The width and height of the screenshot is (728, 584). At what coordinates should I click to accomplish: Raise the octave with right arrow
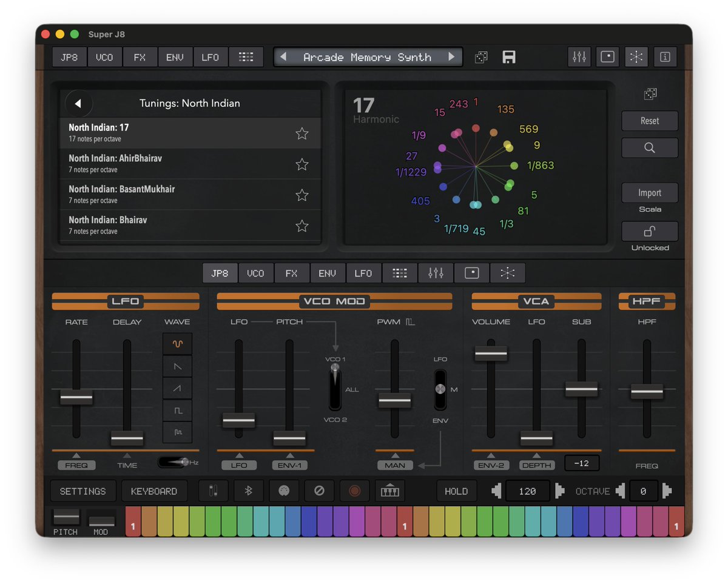[x=667, y=491]
